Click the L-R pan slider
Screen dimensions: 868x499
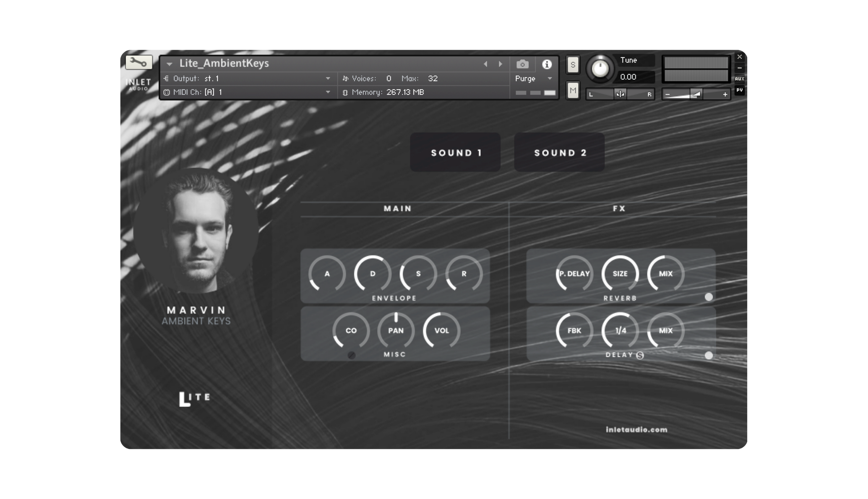click(620, 94)
